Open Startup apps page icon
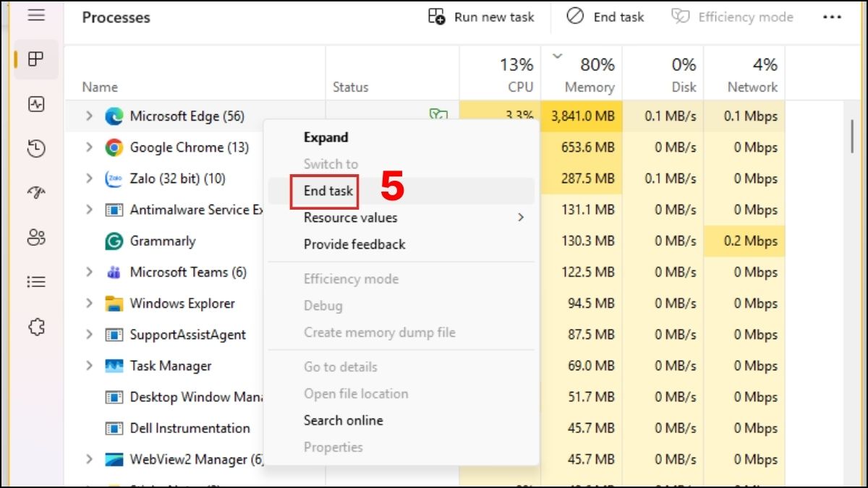 36,193
